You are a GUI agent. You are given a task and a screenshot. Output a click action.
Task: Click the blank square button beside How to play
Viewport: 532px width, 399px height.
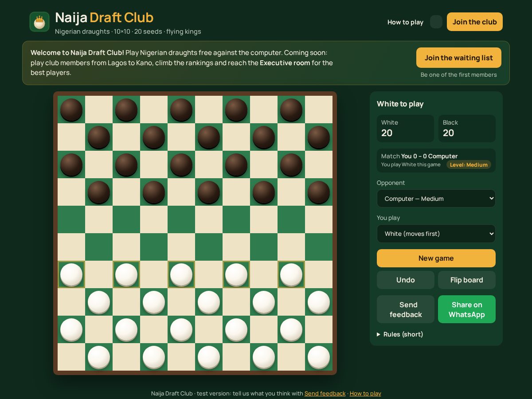[x=436, y=22]
